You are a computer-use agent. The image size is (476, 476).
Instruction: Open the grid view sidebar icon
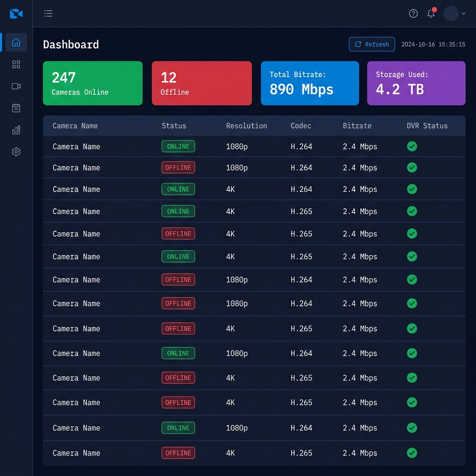click(16, 64)
